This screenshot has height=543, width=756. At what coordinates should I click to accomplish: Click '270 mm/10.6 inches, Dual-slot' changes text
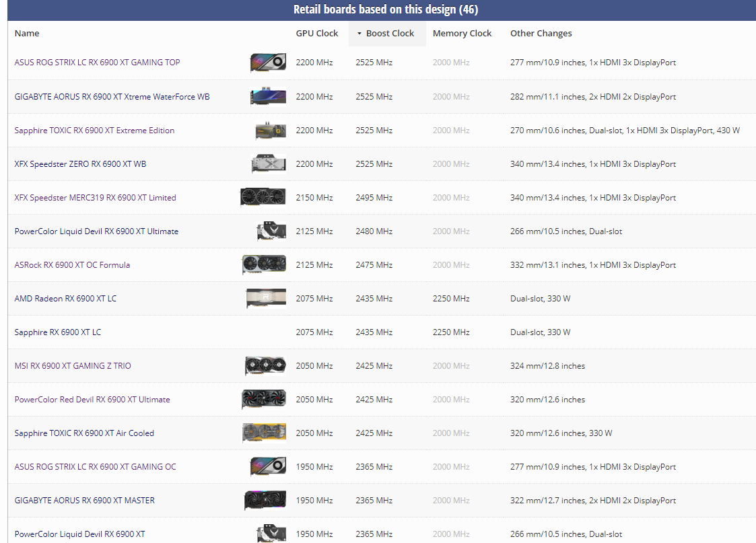coord(625,130)
